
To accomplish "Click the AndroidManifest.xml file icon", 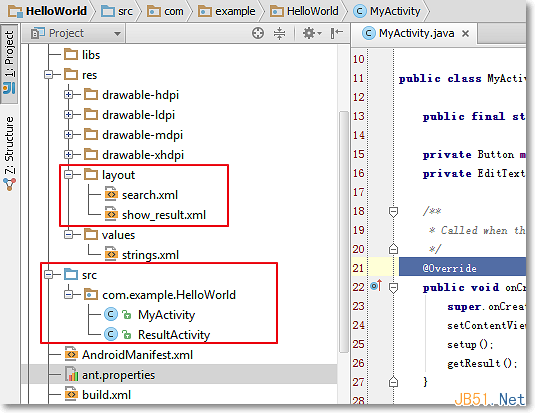I will [x=71, y=354].
